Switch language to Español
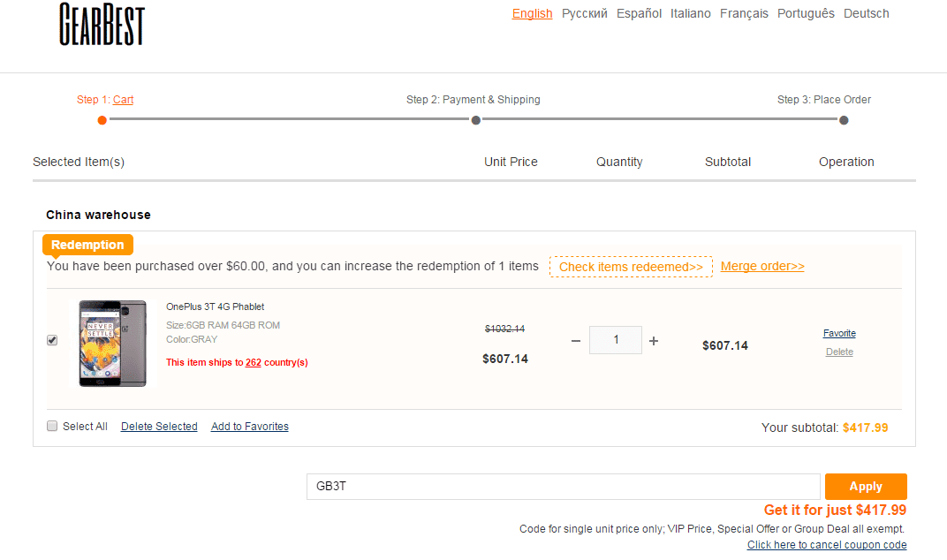 (x=639, y=13)
